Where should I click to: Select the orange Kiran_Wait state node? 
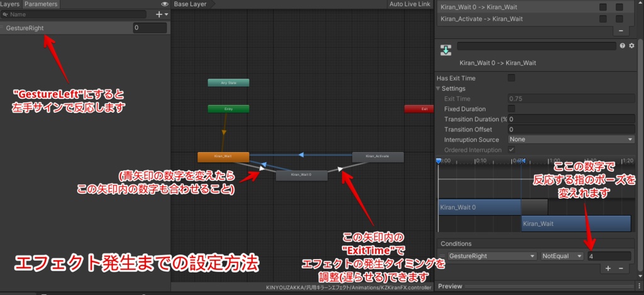coord(223,157)
